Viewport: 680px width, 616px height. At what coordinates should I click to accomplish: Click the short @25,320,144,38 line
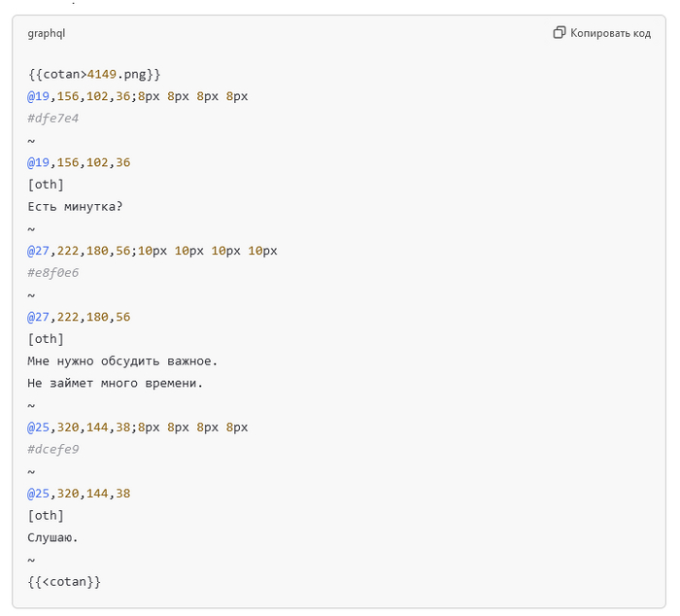79,494
